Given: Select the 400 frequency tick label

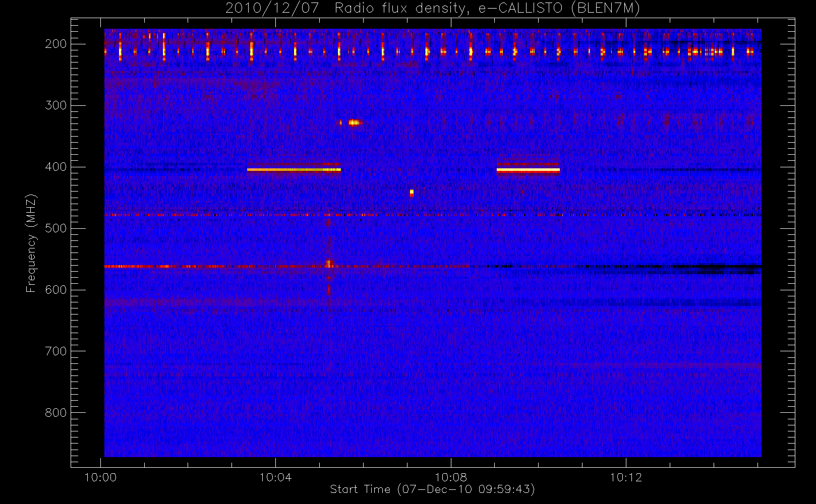Looking at the screenshot, I should click(56, 167).
